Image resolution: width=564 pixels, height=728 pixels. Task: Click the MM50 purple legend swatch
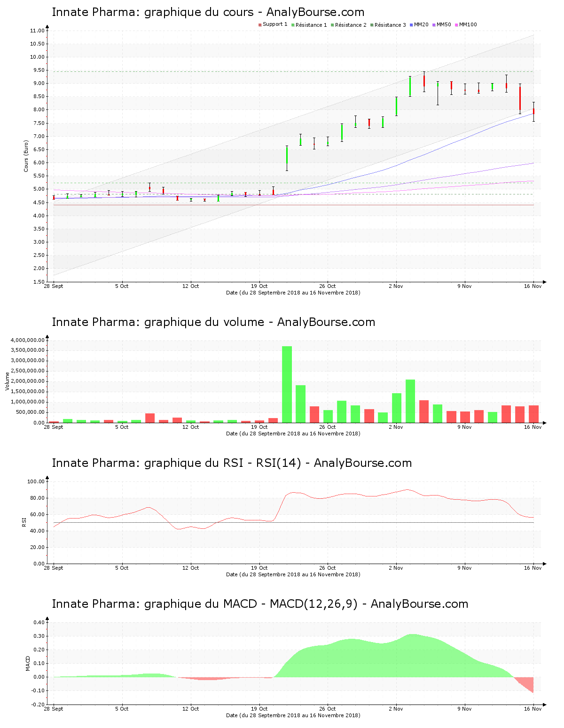pyautogui.click(x=434, y=25)
